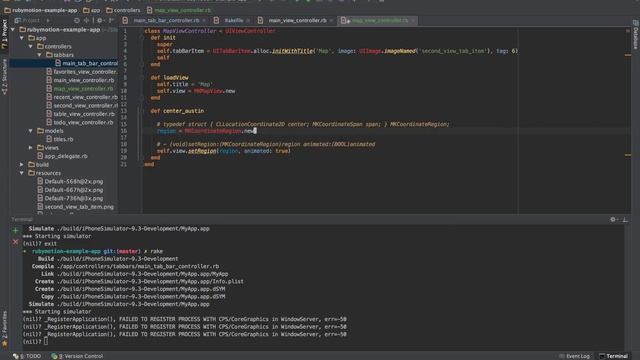
Task: Hide the Project tool window panel
Action: (111, 20)
